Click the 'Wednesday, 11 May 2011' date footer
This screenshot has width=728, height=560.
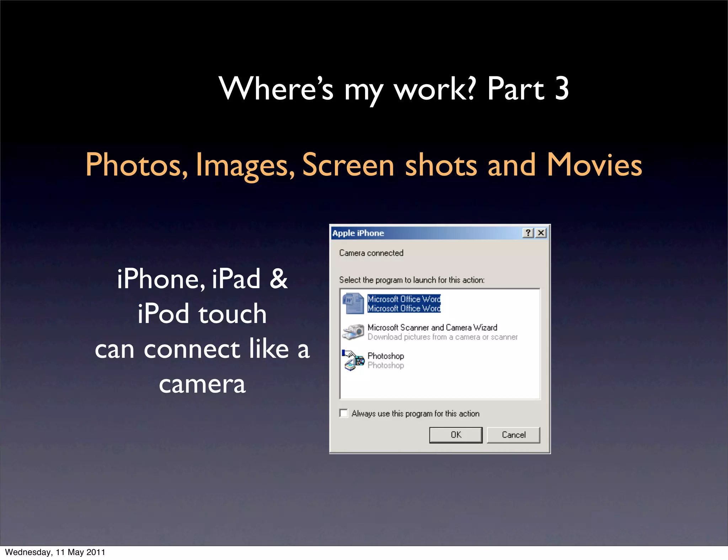point(55,552)
